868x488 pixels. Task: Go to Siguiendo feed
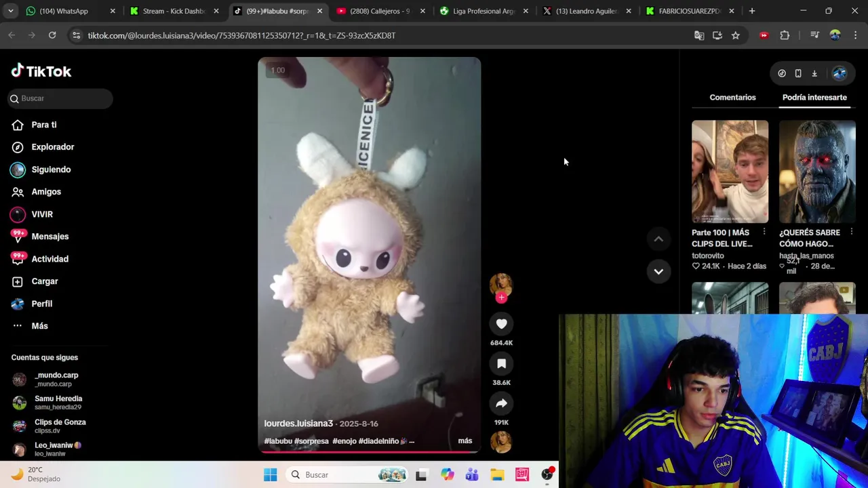[x=51, y=169]
